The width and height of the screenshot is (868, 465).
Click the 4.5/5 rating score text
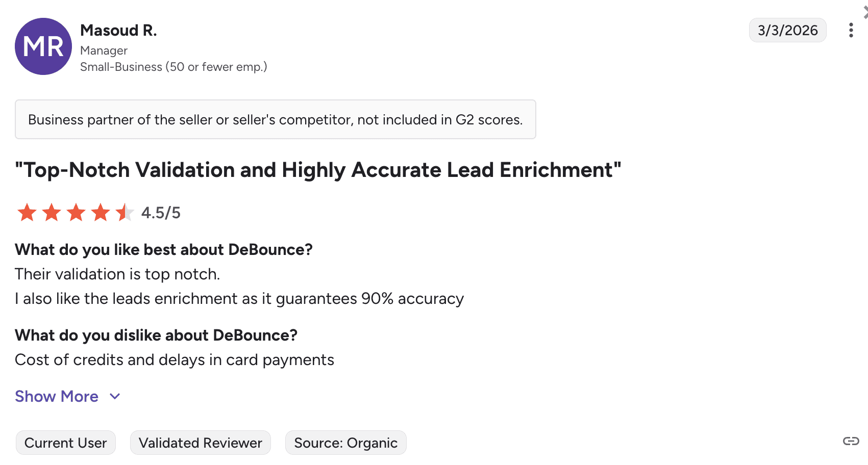(x=161, y=213)
